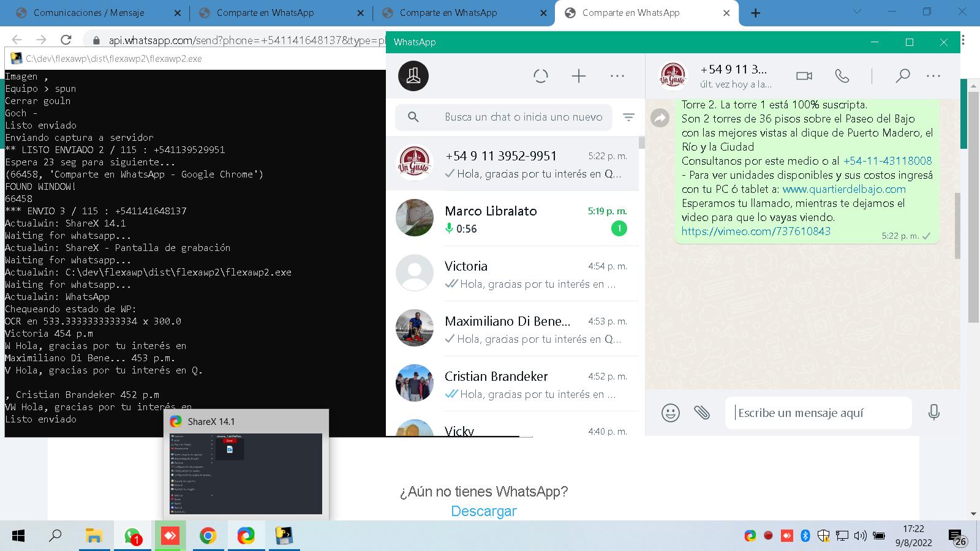Click the conversation scrollbar
Viewport: 980px width, 551px height.
point(957,227)
